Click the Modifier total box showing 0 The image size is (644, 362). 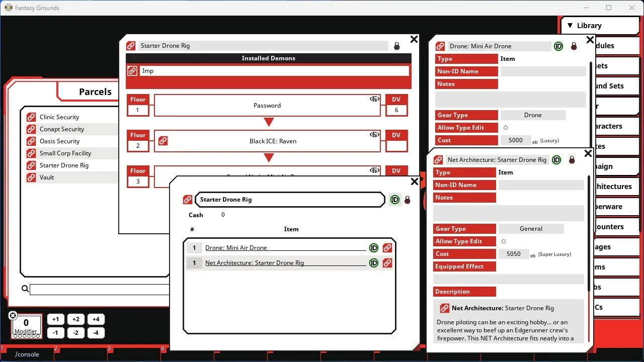(26, 325)
